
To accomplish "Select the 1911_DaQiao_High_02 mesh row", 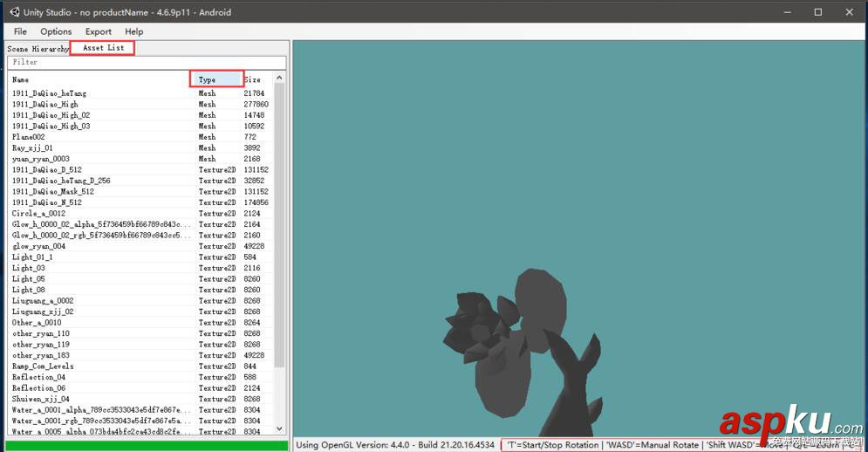I will click(x=141, y=115).
